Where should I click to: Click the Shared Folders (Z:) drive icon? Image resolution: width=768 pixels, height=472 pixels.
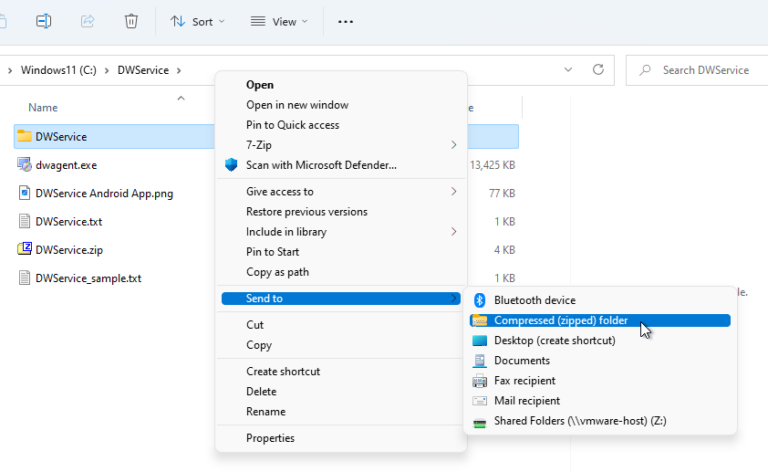click(x=480, y=422)
